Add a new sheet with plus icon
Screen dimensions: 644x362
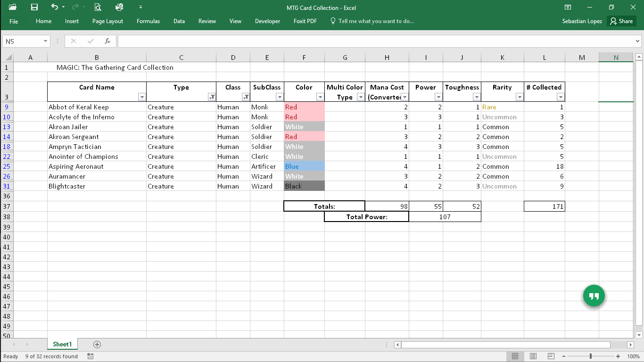pos(97,345)
